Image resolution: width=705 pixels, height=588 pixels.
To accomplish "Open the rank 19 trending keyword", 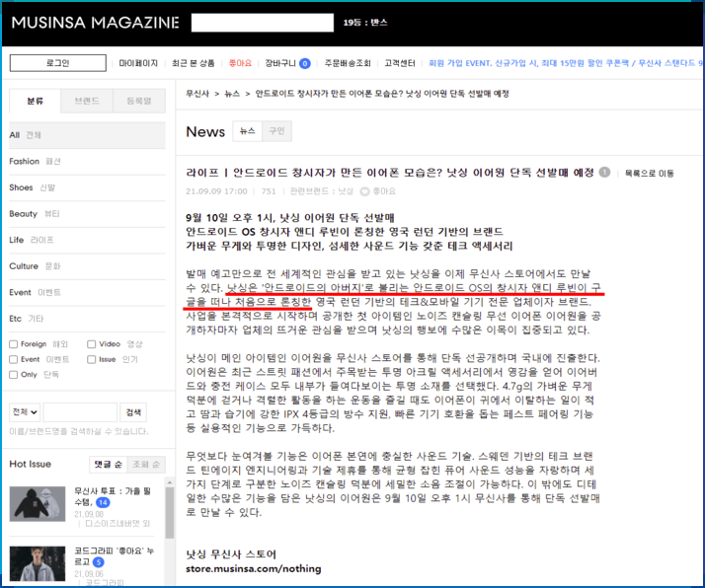I will 365,23.
